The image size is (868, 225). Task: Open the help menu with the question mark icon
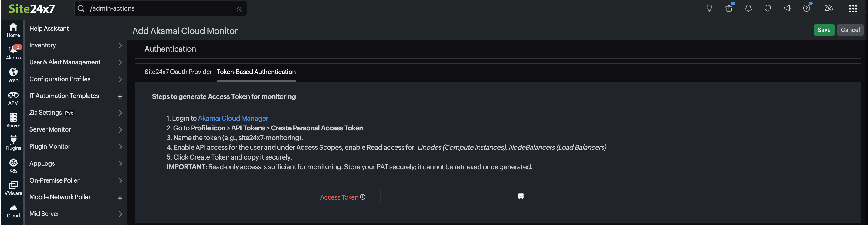point(807,8)
